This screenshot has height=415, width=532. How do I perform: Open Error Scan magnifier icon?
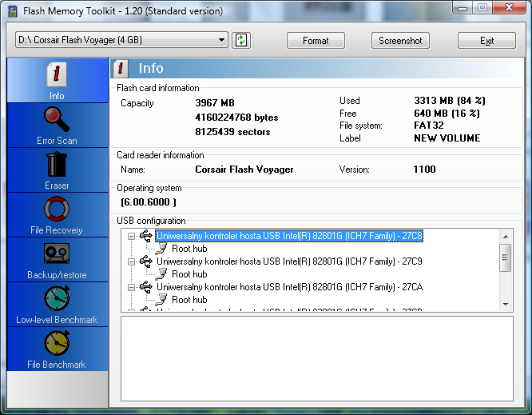tap(57, 119)
